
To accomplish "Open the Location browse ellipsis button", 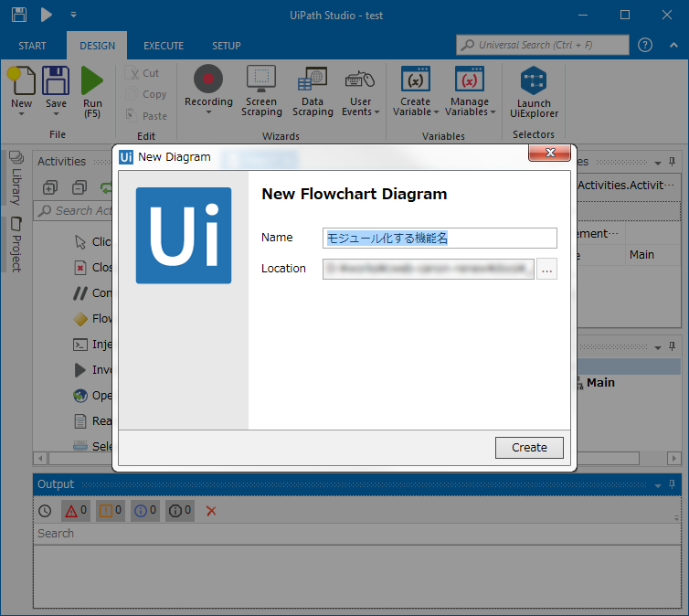I will point(546,269).
